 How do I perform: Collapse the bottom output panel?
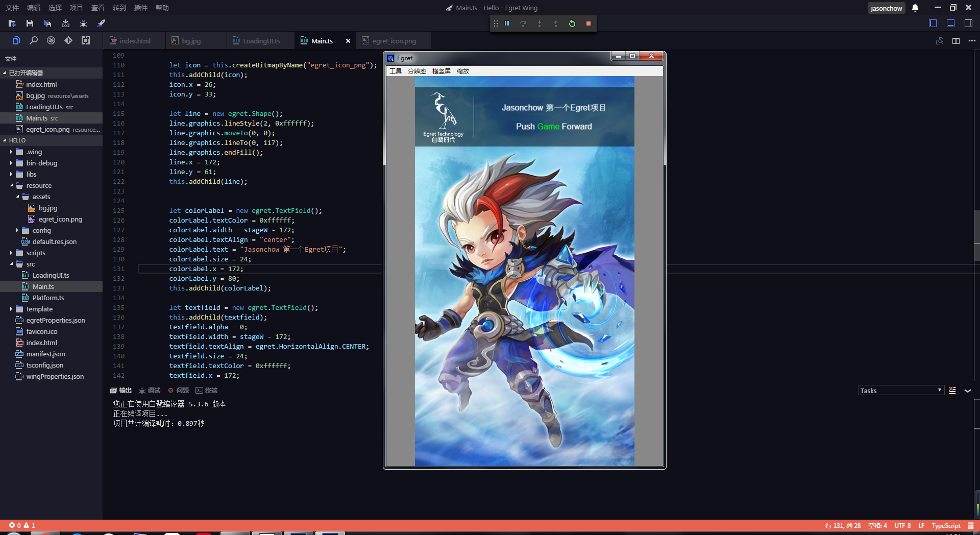tap(968, 391)
